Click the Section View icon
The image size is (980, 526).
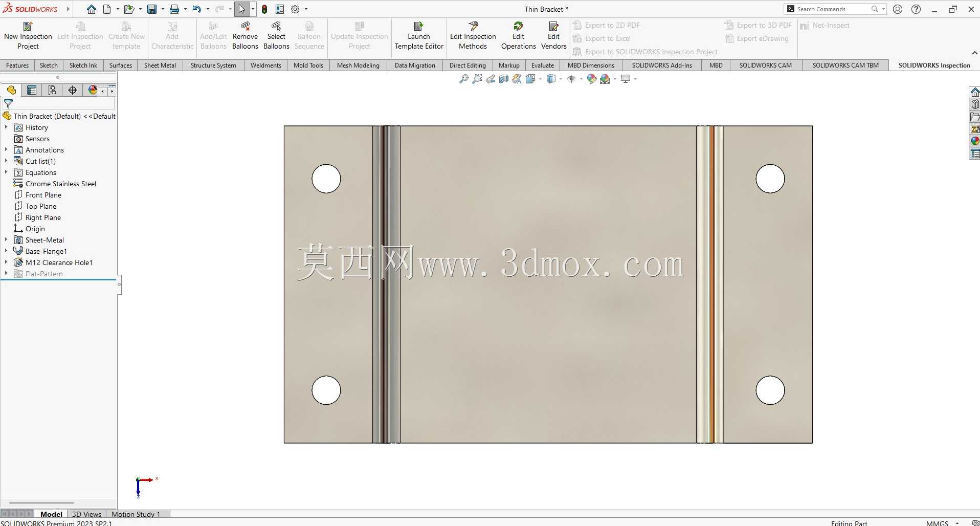pos(504,79)
